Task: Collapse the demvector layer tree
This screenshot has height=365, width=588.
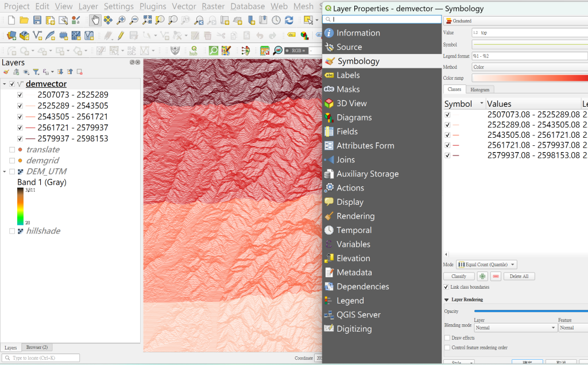Action: tap(5, 84)
